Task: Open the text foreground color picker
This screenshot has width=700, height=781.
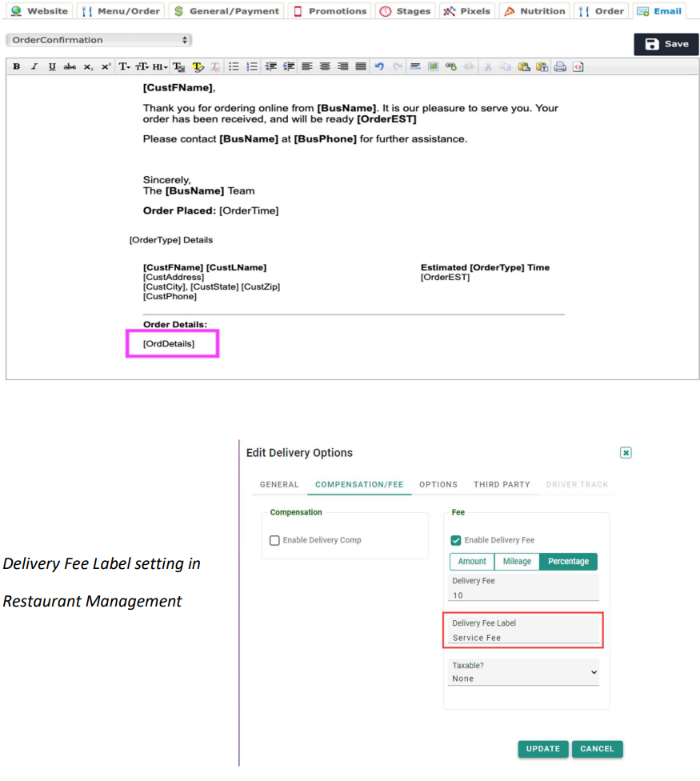Action: 178,67
